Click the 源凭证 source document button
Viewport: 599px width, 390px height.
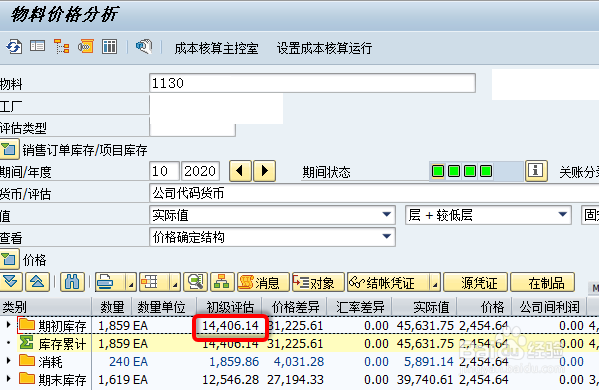[x=476, y=282]
